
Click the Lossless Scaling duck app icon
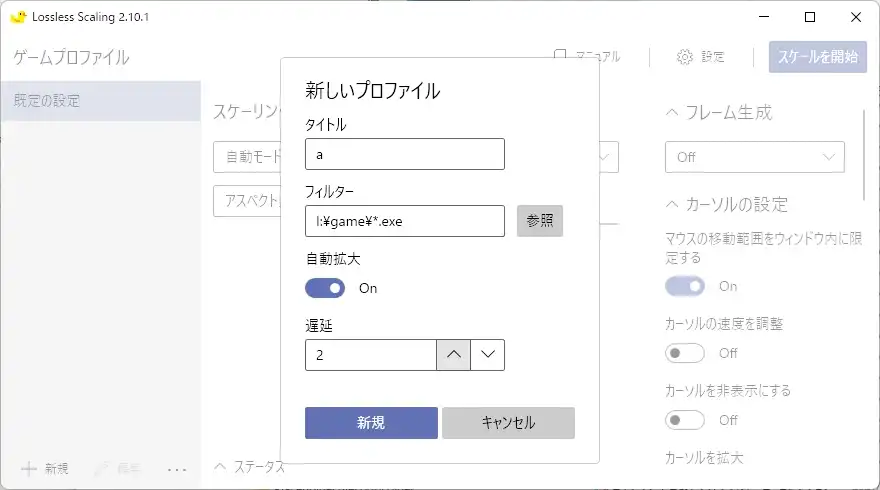click(18, 17)
